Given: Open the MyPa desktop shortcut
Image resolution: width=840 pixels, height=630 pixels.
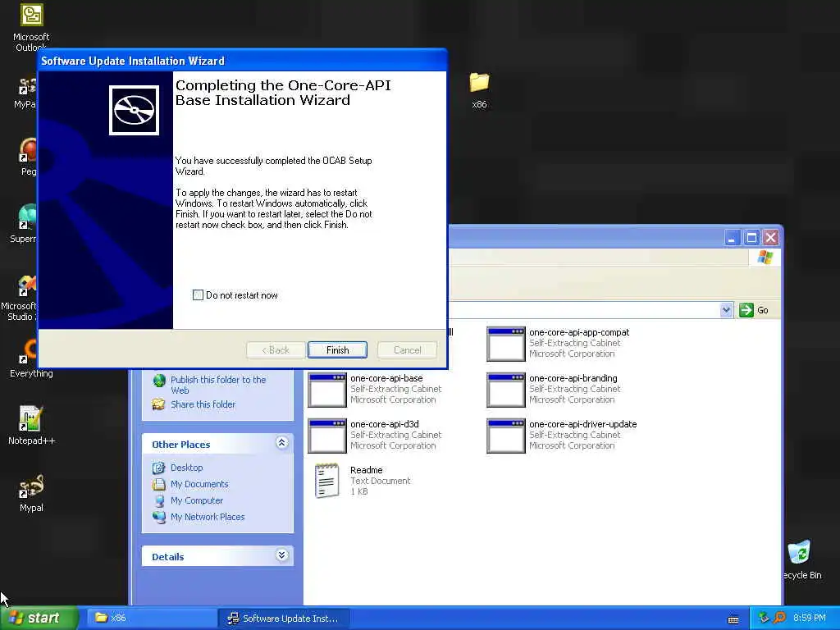Looking at the screenshot, I should 28,85.
